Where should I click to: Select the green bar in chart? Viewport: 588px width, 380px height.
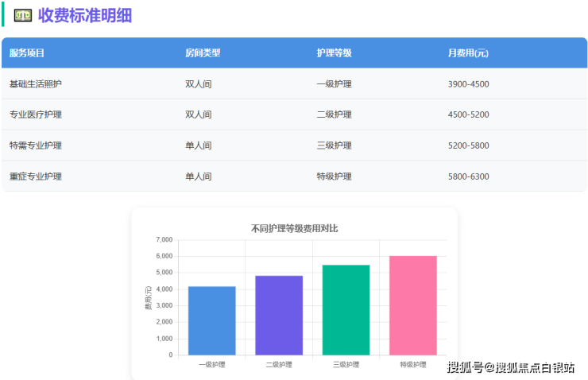[346, 310]
